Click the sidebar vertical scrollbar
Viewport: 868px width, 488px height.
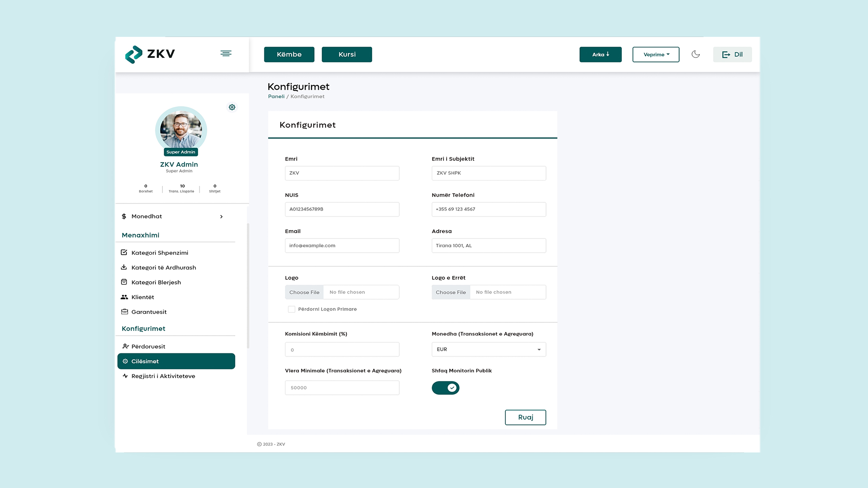248,285
